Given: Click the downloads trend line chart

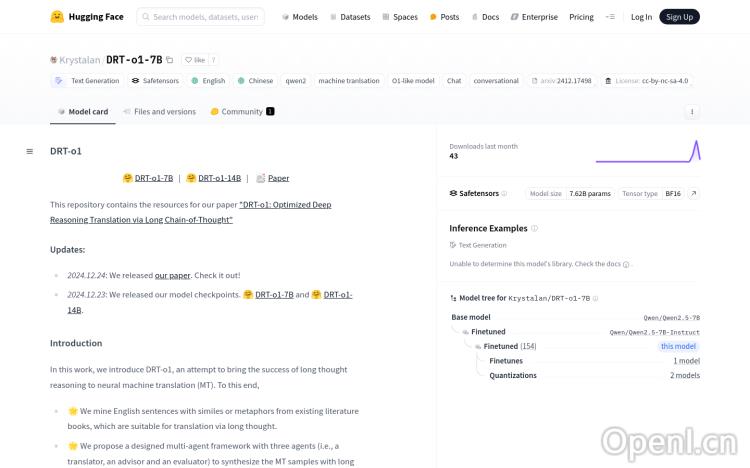Looking at the screenshot, I should pyautogui.click(x=647, y=151).
